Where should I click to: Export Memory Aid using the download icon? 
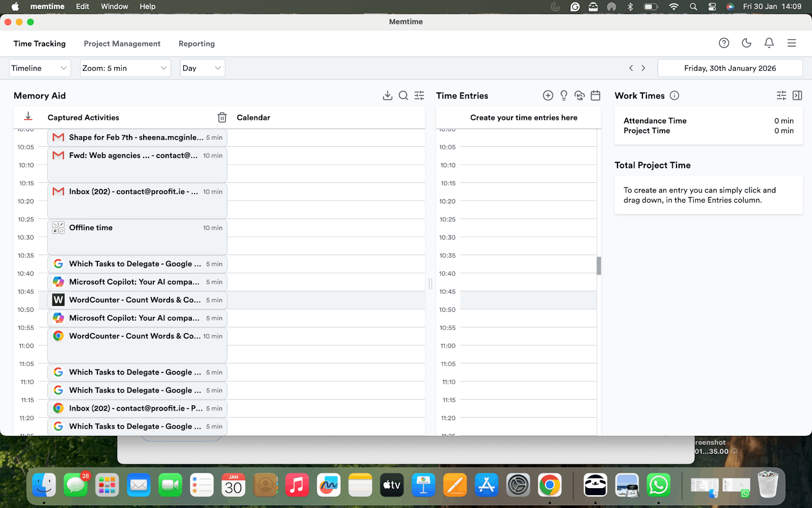(x=388, y=95)
